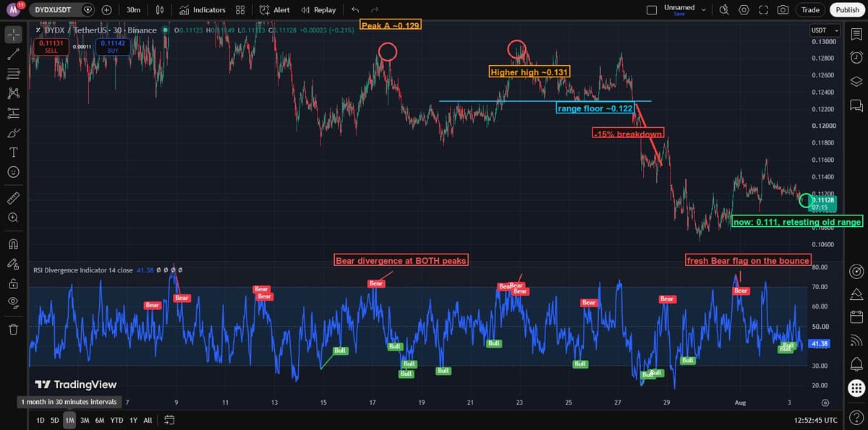The image size is (868, 430).
Task: Select the text annotation tool
Action: 13,152
